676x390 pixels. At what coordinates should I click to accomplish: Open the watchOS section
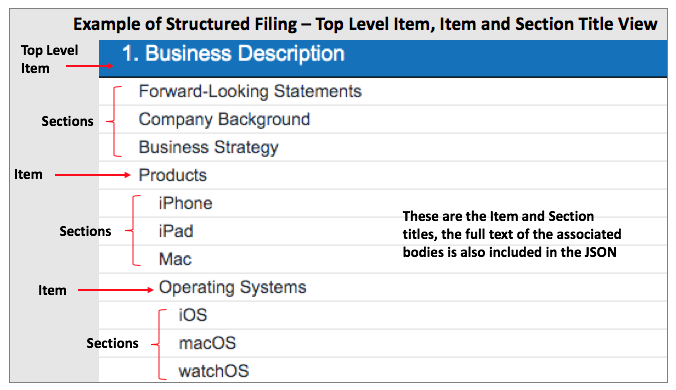coord(214,371)
